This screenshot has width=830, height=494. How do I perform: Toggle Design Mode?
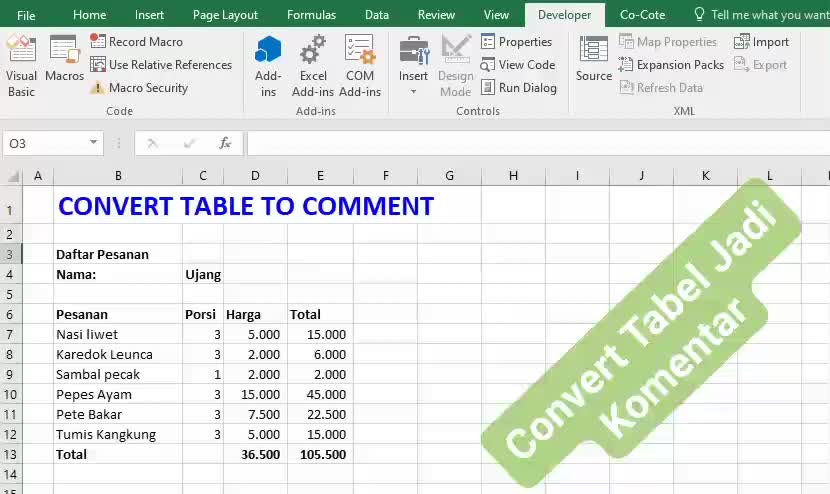click(456, 66)
